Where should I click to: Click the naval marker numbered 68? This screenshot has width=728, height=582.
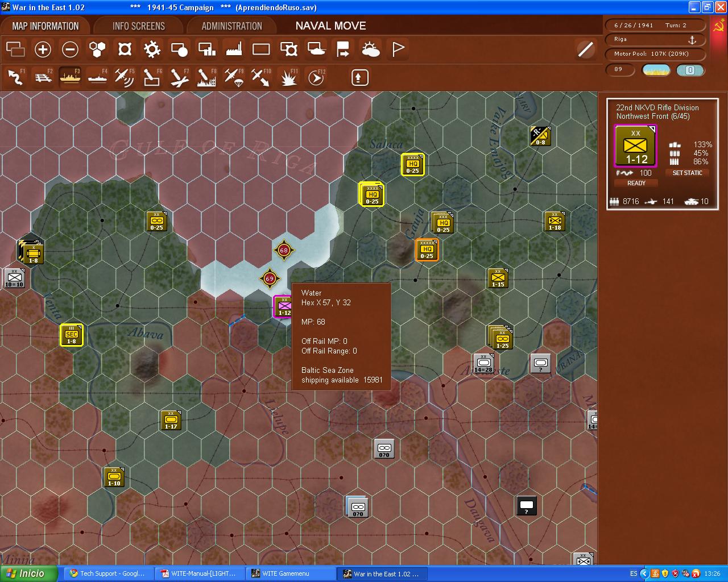coord(284,250)
